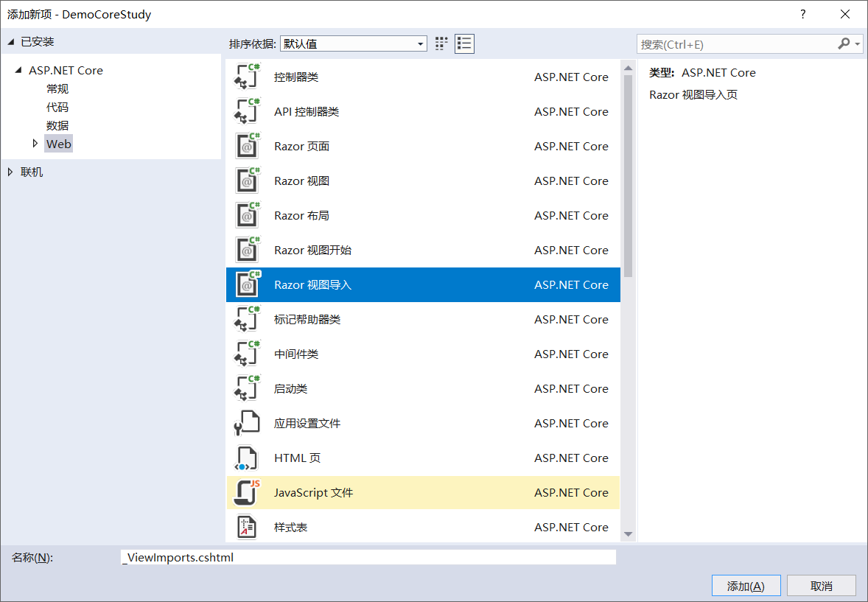The height and width of the screenshot is (602, 868).
Task: Select the API 控制器类 template row
Action: point(424,111)
